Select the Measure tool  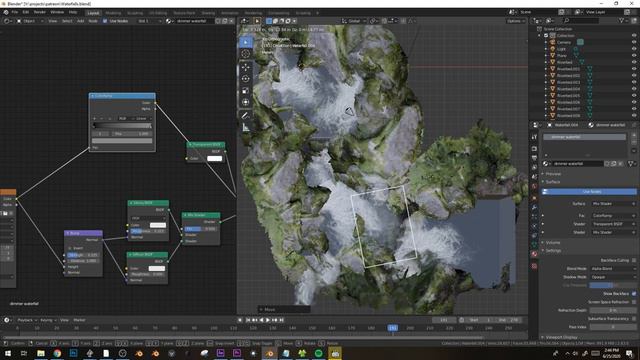245,127
